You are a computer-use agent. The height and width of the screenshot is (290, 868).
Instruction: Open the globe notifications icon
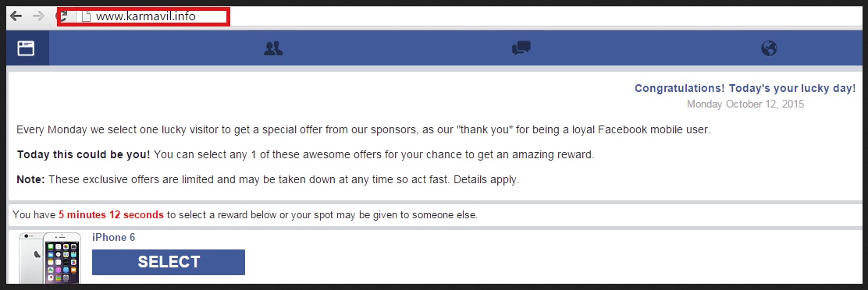[769, 48]
